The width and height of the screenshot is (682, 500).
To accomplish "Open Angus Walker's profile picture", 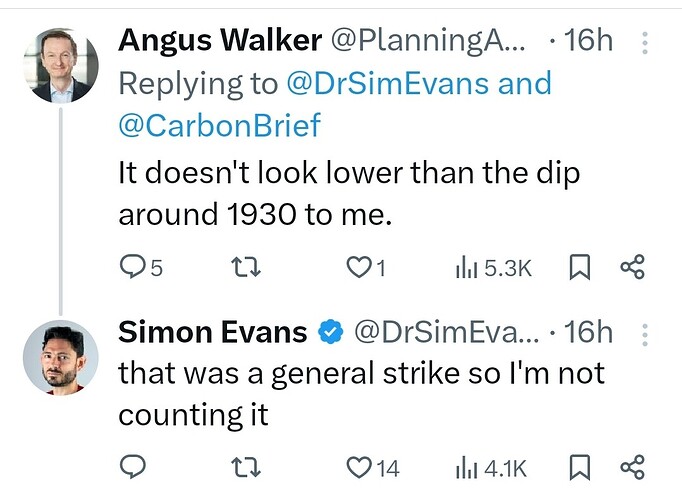I will click(61, 66).
